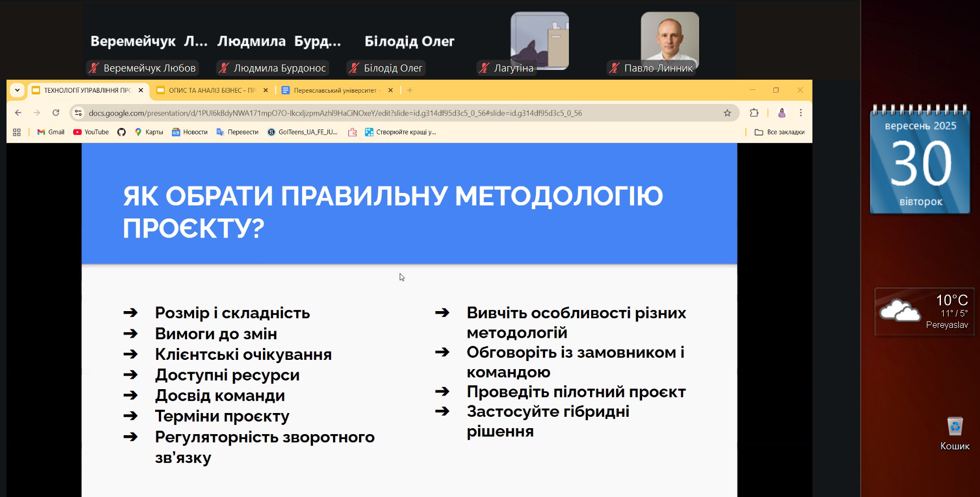Open the YouTube bookmark
This screenshot has width=980, height=497.
(91, 132)
